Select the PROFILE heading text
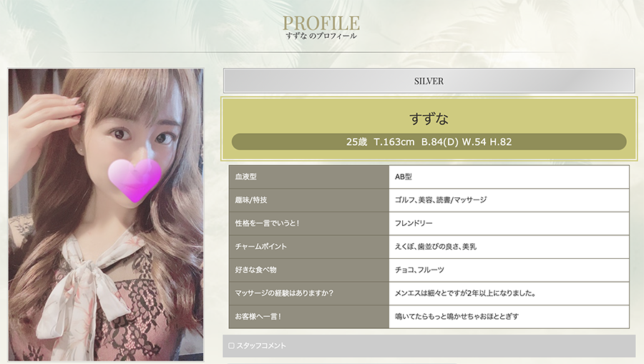 point(321,23)
